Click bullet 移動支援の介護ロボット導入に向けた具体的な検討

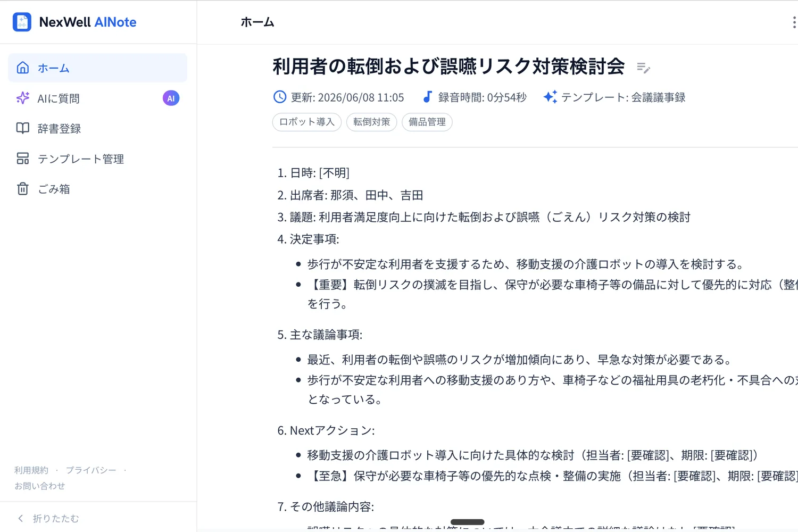tap(533, 455)
